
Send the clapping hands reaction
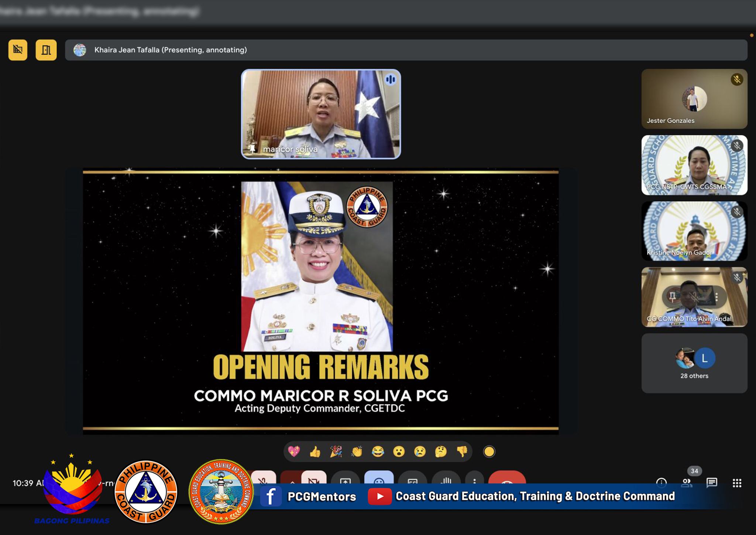click(x=357, y=451)
